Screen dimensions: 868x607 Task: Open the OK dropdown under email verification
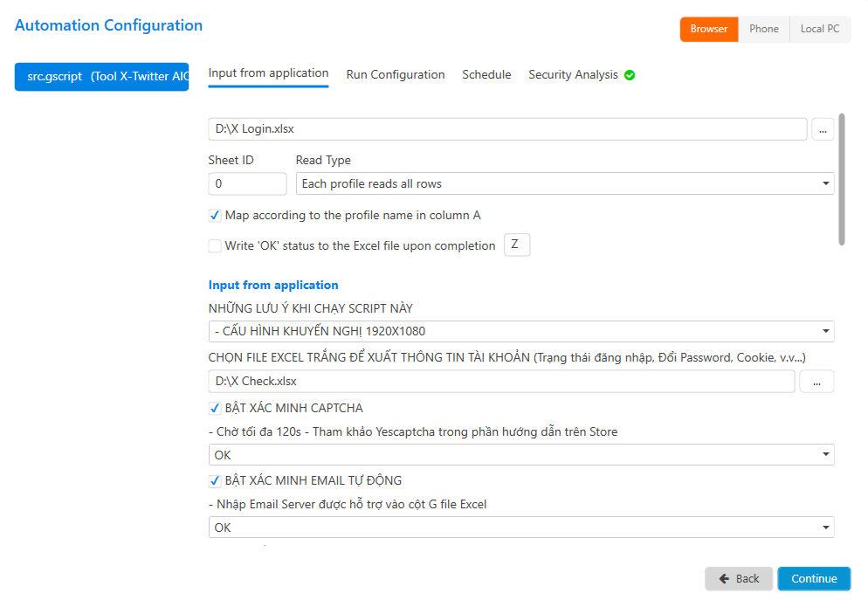[x=520, y=528]
